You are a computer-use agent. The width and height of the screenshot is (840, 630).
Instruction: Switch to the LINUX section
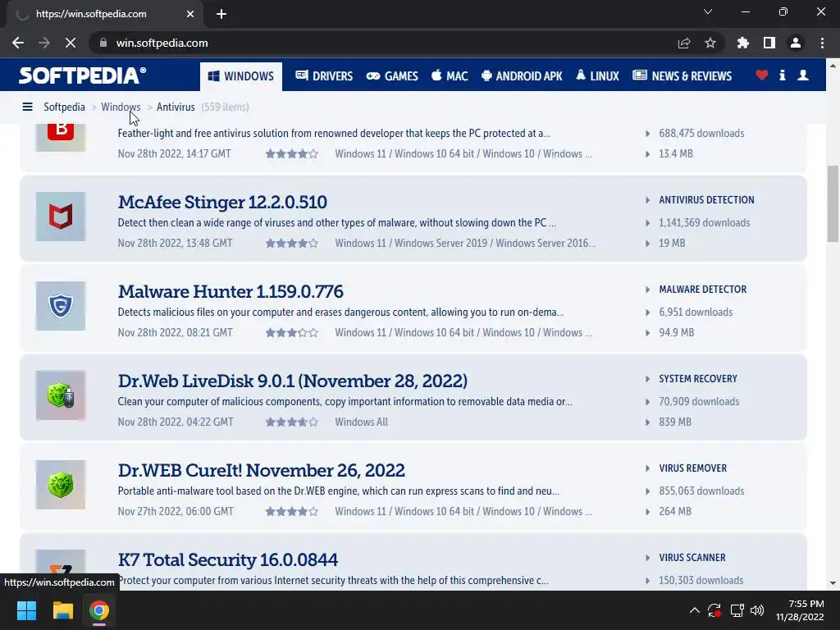598,76
